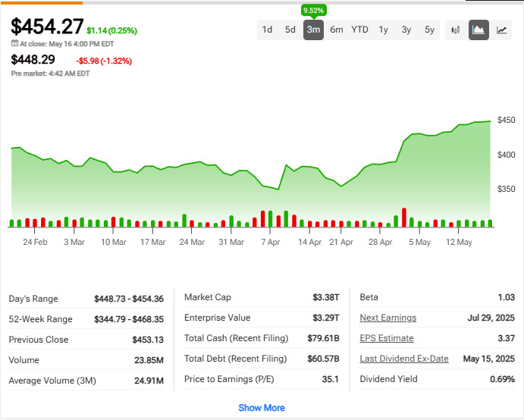Select the 3m time range

(313, 30)
